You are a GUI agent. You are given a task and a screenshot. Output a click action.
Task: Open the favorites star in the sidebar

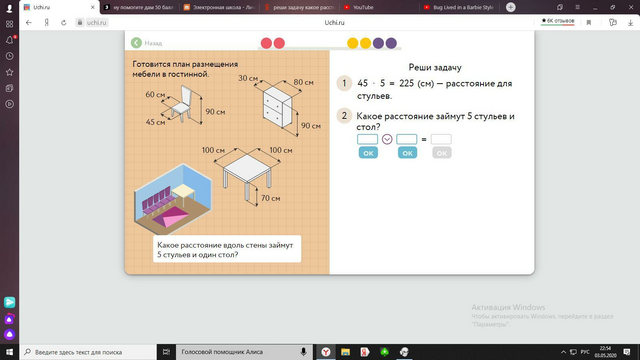click(x=9, y=72)
